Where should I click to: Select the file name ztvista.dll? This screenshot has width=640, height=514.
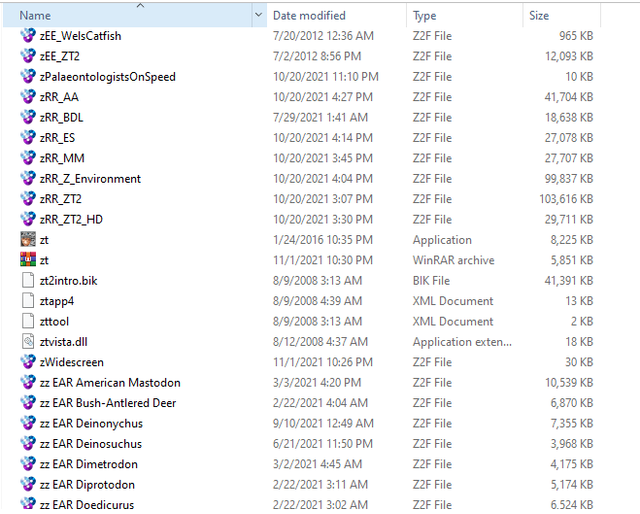(64, 342)
